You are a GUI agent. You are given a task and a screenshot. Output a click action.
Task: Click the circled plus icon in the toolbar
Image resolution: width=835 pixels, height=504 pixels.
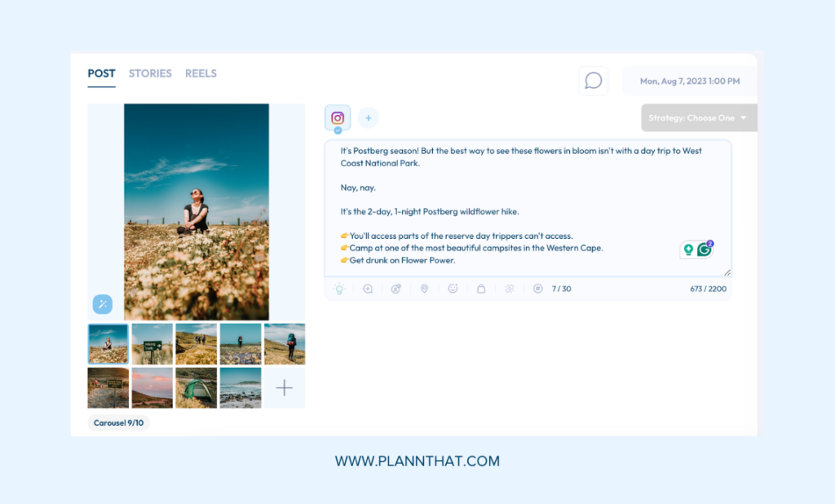[368, 289]
